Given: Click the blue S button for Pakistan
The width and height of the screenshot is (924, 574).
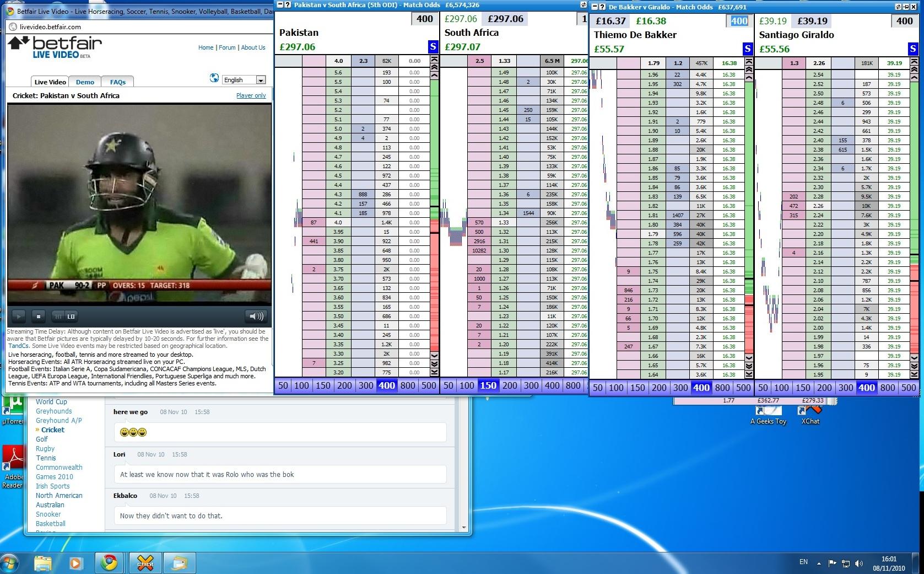Looking at the screenshot, I should click(434, 47).
